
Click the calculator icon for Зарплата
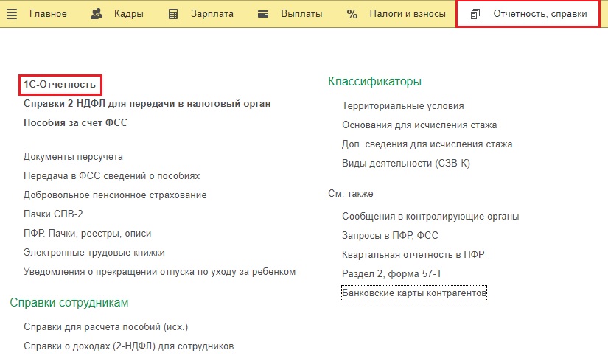point(173,14)
